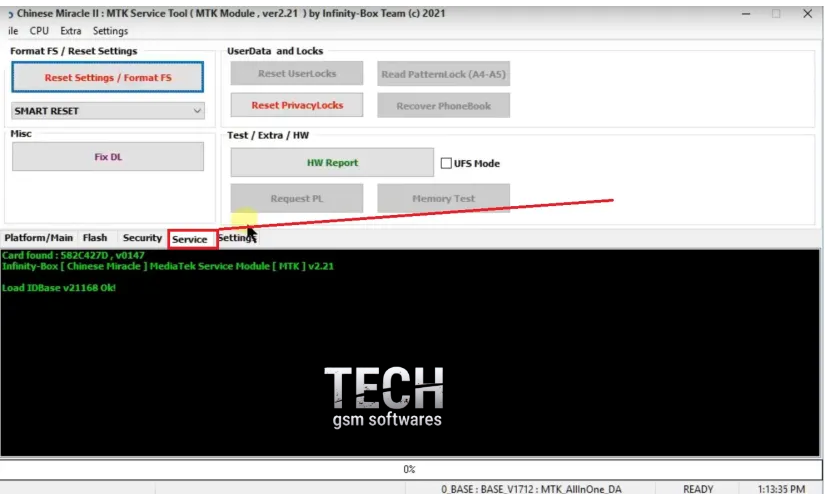The image size is (825, 500).
Task: Open the Settings tab beside Service
Action: coord(237,238)
